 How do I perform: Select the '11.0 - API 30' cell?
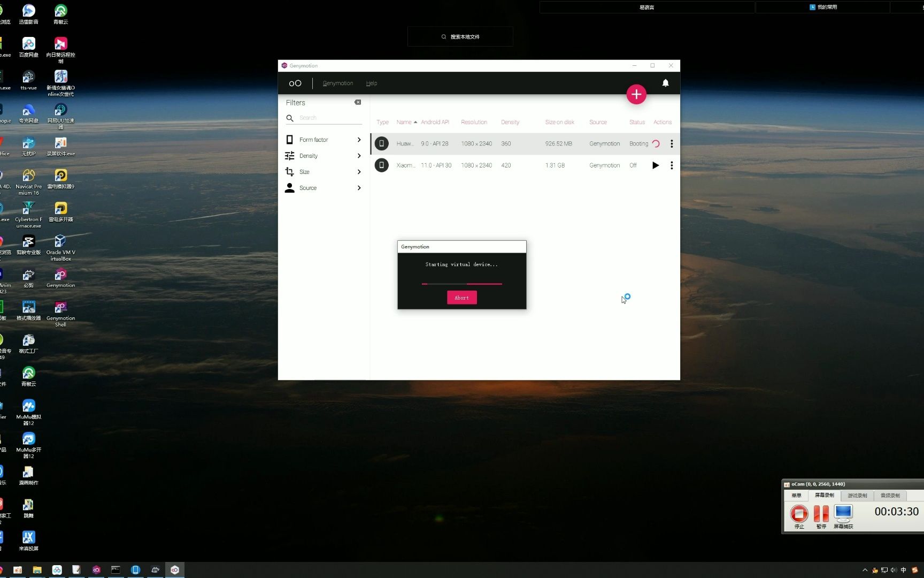click(x=436, y=165)
